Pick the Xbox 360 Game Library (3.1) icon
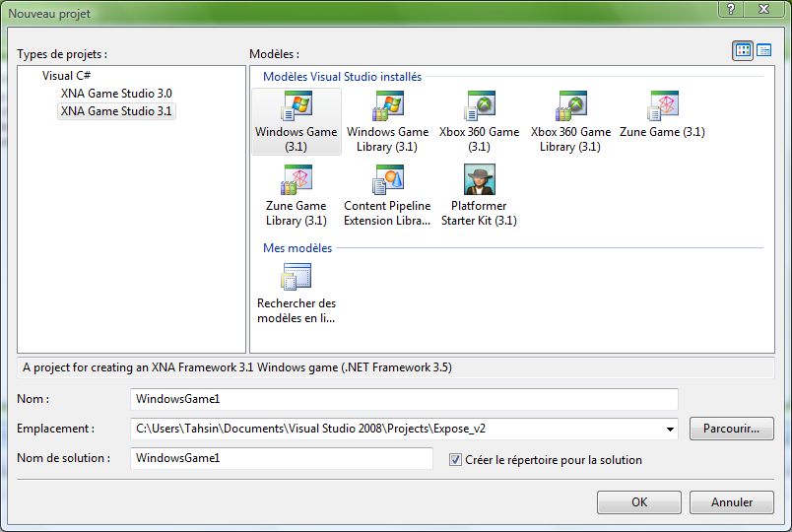Viewport: 792px width, 532px height. pyautogui.click(x=570, y=106)
